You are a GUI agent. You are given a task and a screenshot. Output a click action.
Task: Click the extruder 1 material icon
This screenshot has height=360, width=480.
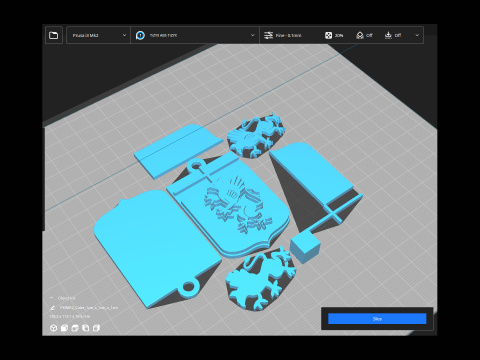[x=140, y=35]
